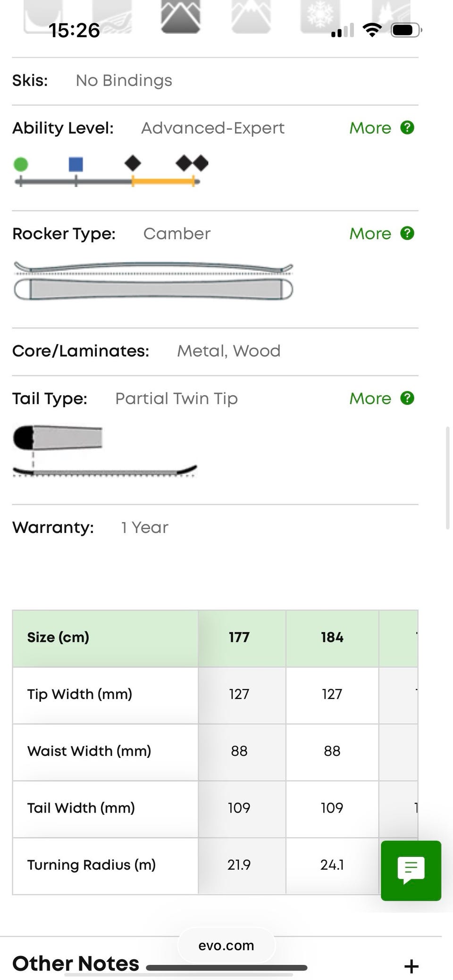
Task: Select the 177 size column header
Action: [x=239, y=637]
